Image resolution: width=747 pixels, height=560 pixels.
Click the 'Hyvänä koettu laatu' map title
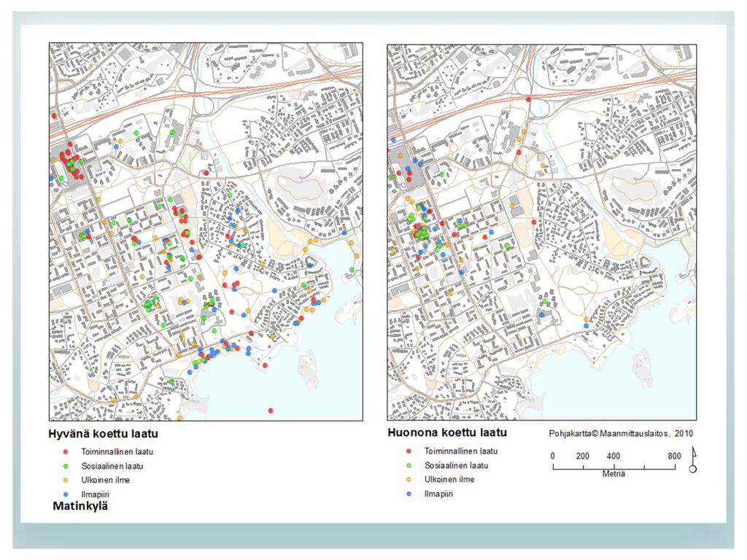coord(103,434)
